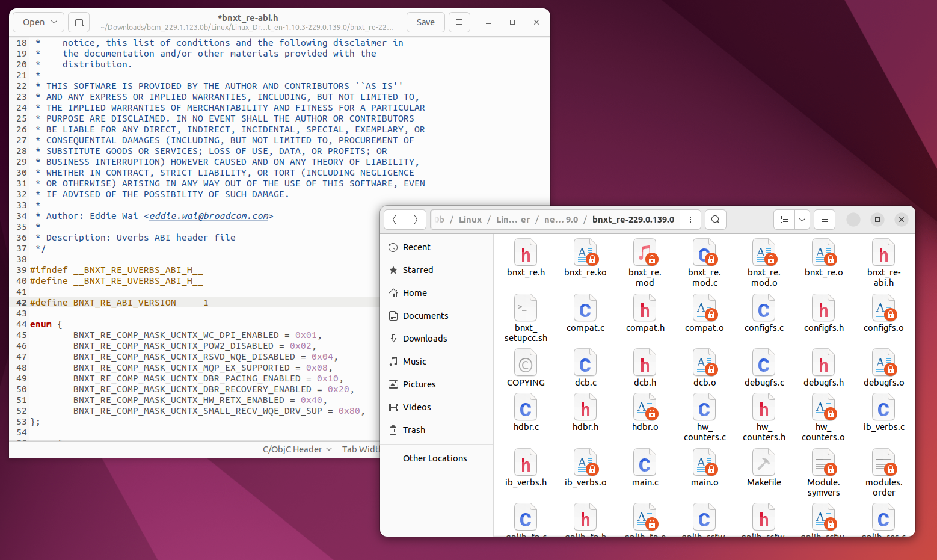Go back with the file manager back arrow
Image resolution: width=937 pixels, height=560 pixels.
395,220
